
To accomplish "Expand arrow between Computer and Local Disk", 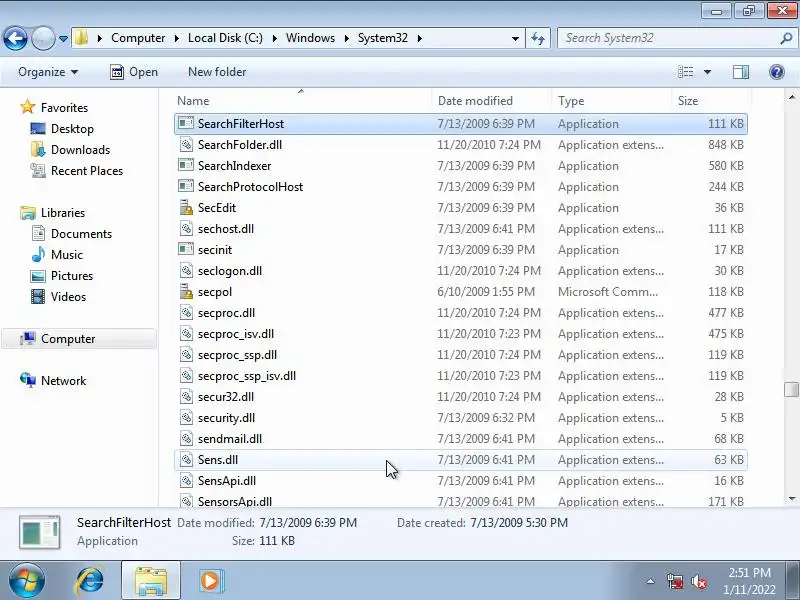I will click(x=177, y=38).
